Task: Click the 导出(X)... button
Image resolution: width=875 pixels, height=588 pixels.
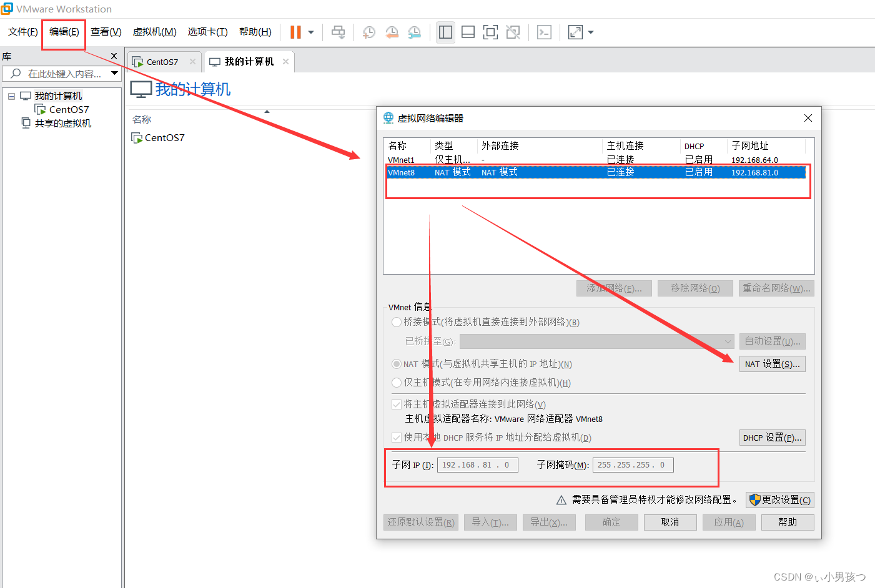Action: pos(549,522)
